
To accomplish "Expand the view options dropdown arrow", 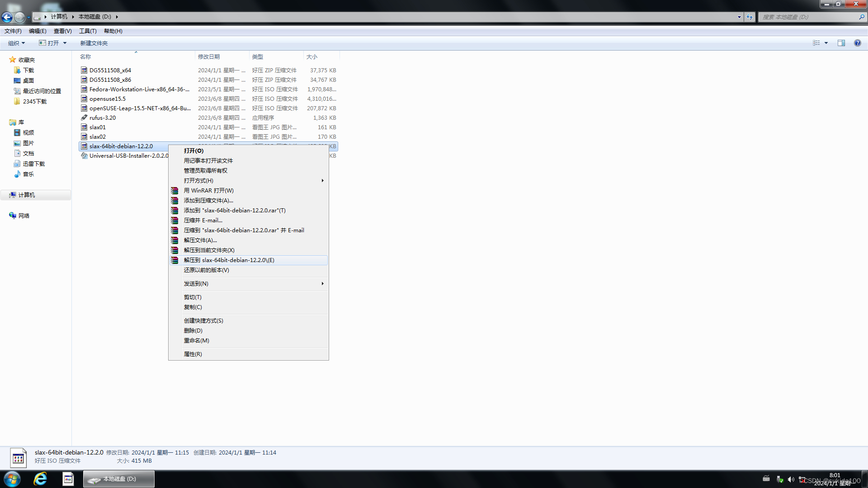I will (826, 43).
